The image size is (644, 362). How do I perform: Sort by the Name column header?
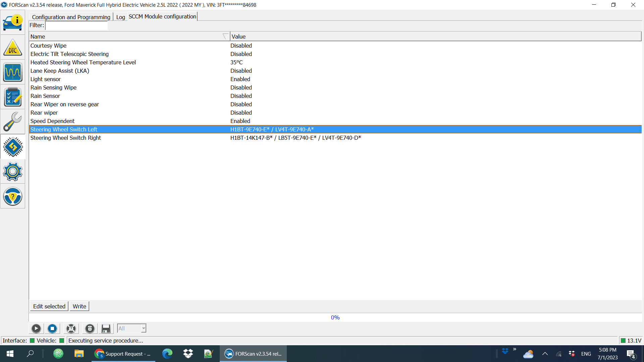coord(129,37)
